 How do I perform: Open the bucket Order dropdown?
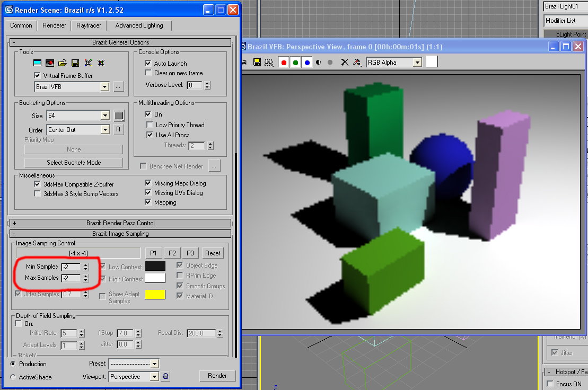tap(106, 130)
